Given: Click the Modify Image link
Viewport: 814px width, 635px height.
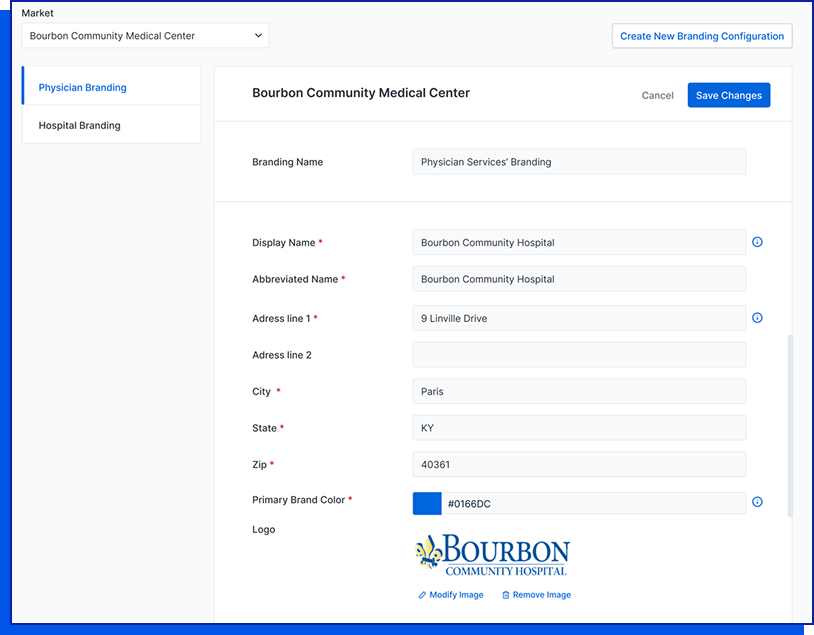Looking at the screenshot, I should (451, 595).
